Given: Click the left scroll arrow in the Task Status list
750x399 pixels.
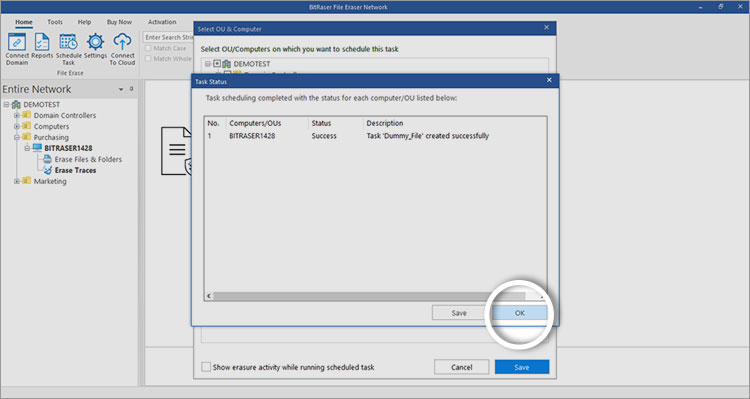Looking at the screenshot, I should click(209, 296).
